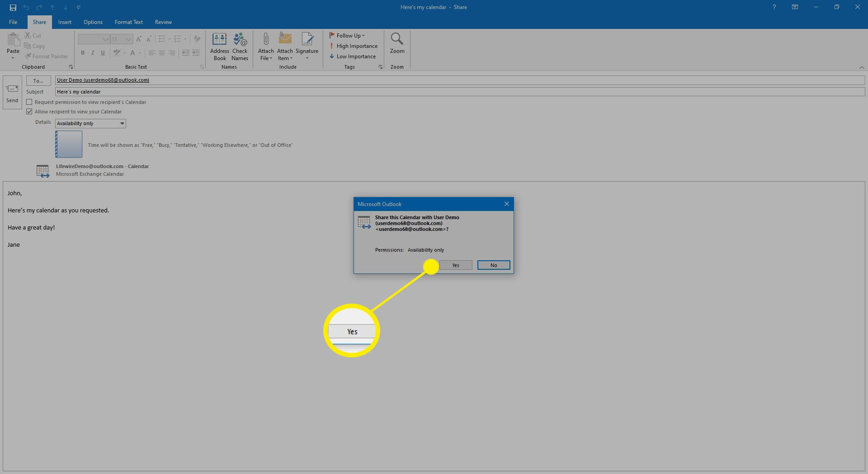Viewport: 868px width, 474px height.
Task: Uncheck Allow recipient to view your Calendar
Action: [29, 112]
